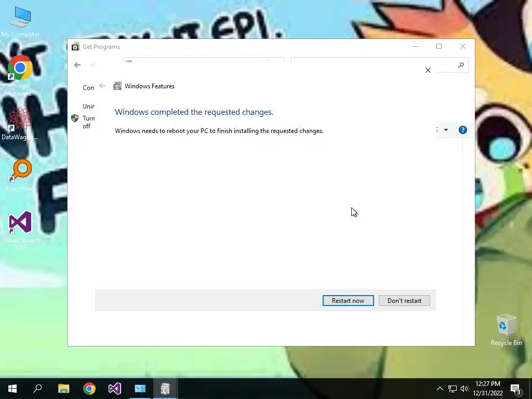Open Visual Studio 2015 desktop shortcut

[x=20, y=230]
